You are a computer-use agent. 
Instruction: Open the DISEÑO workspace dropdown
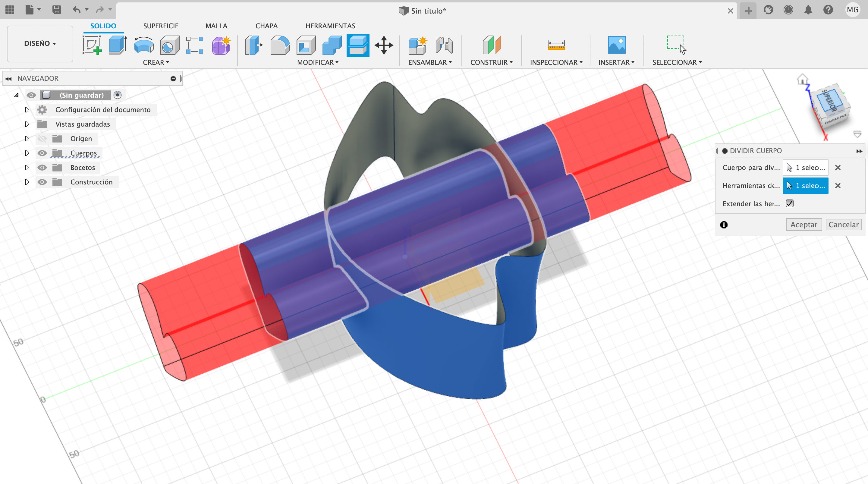click(x=40, y=43)
